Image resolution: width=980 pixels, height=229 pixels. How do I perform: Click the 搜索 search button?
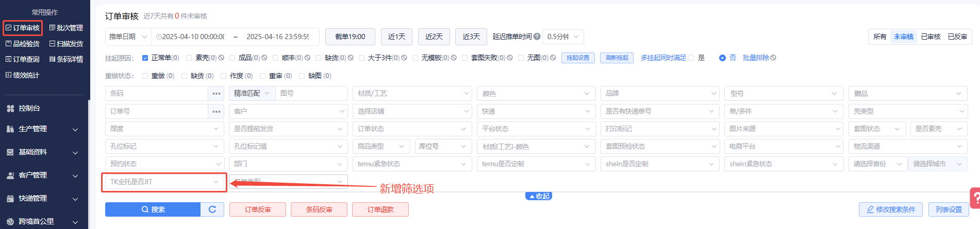(x=153, y=209)
